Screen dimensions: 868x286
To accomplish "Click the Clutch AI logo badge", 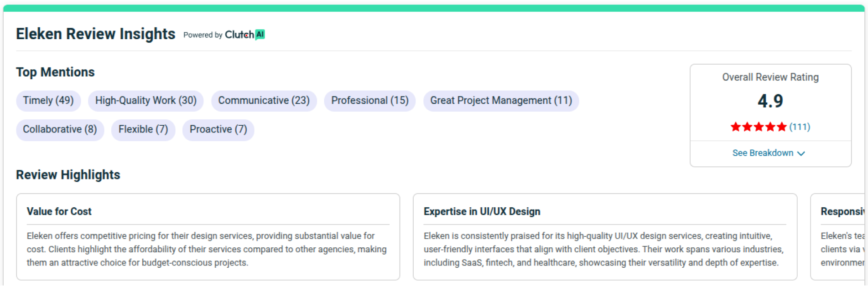I will (x=260, y=35).
